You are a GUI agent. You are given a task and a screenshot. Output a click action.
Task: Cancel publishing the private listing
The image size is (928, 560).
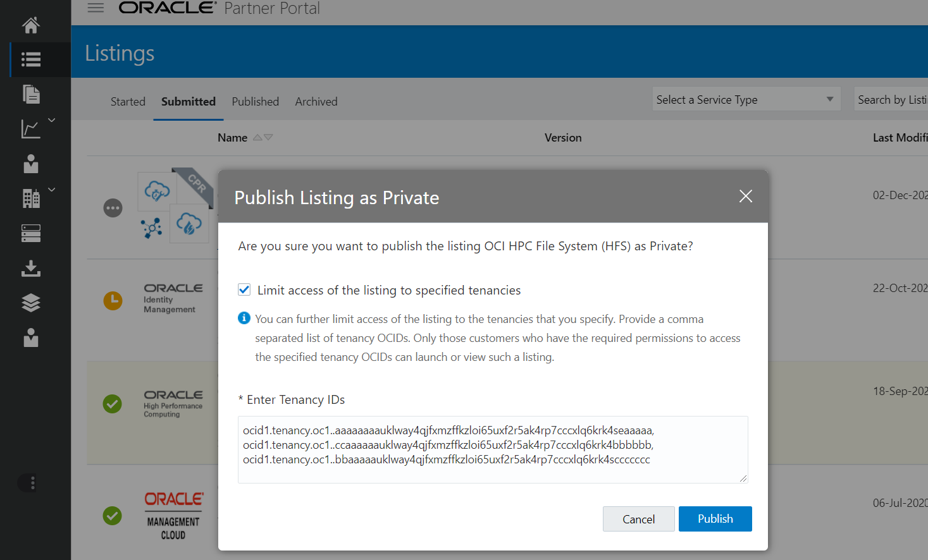point(638,518)
